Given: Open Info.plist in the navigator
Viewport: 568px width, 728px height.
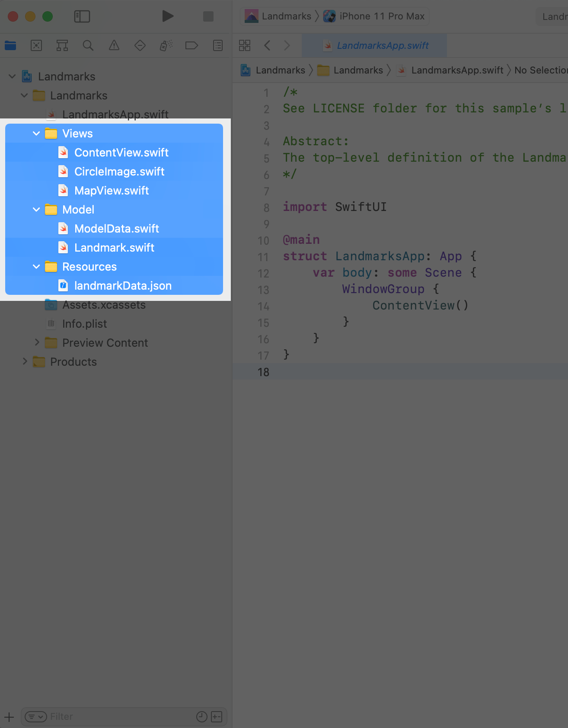Looking at the screenshot, I should (x=114, y=324).
